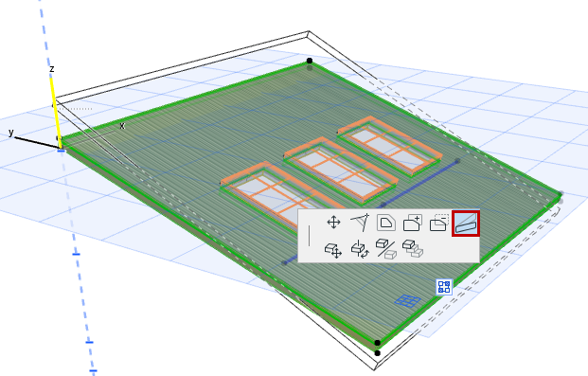Click the blue group nodes icon on roof
The image size is (588, 376).
444,287
